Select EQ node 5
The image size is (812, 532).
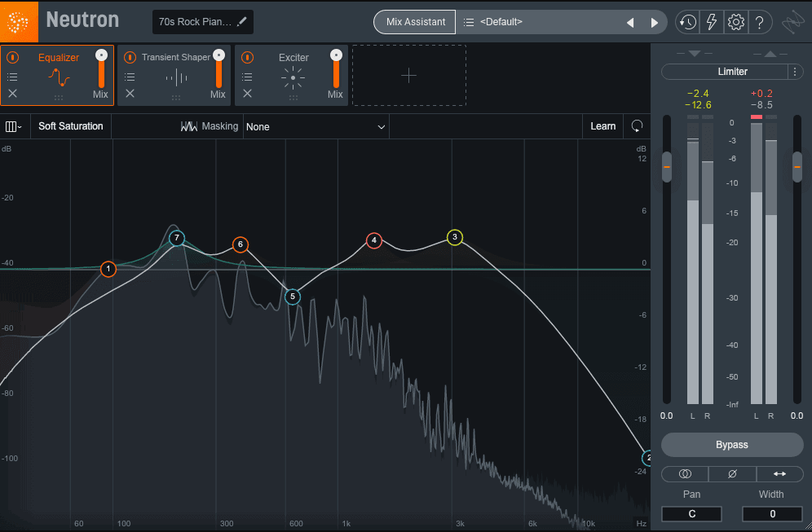293,297
